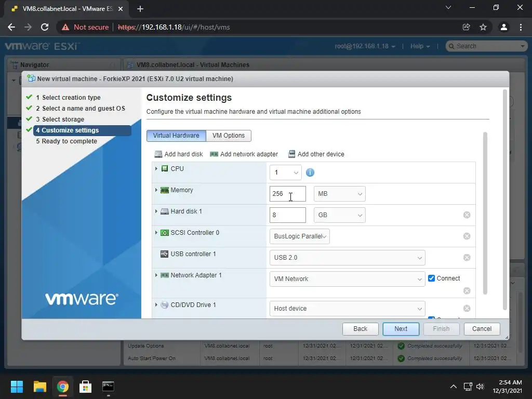Open the Host device dropdown
532x399 pixels.
coord(347,309)
